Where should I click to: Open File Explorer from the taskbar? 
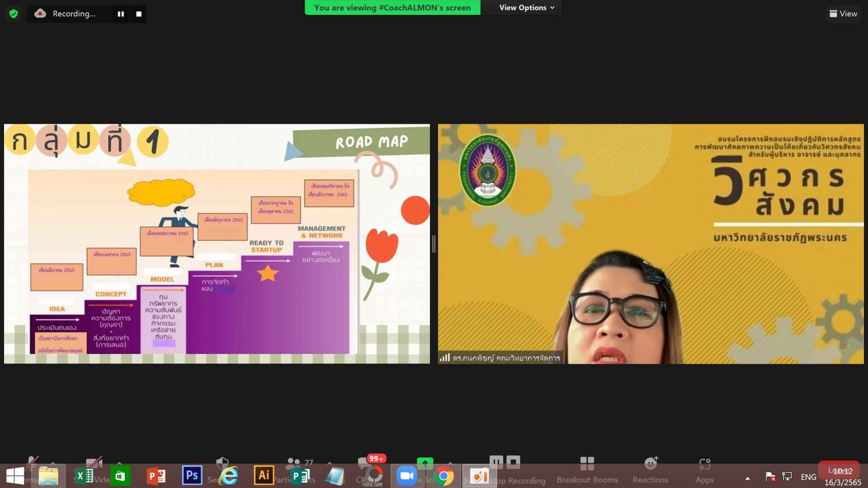point(48,476)
